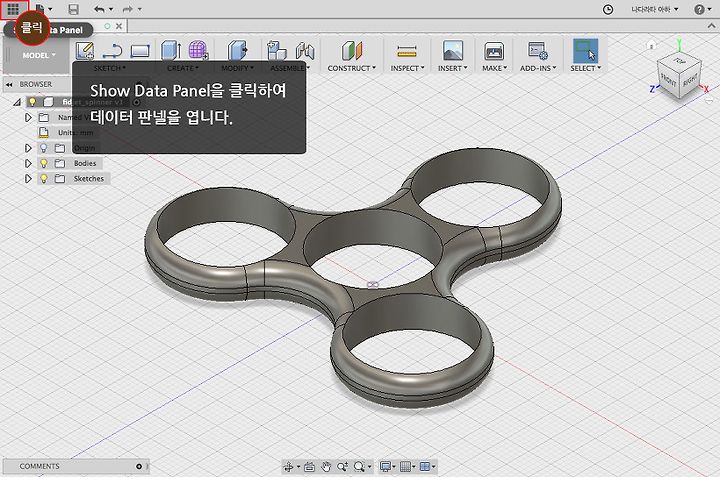Expand the Comments panel circle button
This screenshot has height=477, width=720.
coord(139,466)
